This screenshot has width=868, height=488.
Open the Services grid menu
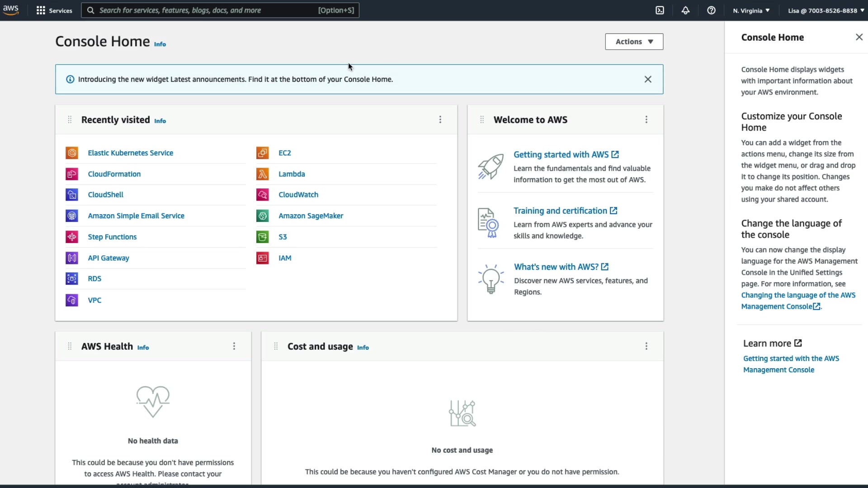(54, 10)
